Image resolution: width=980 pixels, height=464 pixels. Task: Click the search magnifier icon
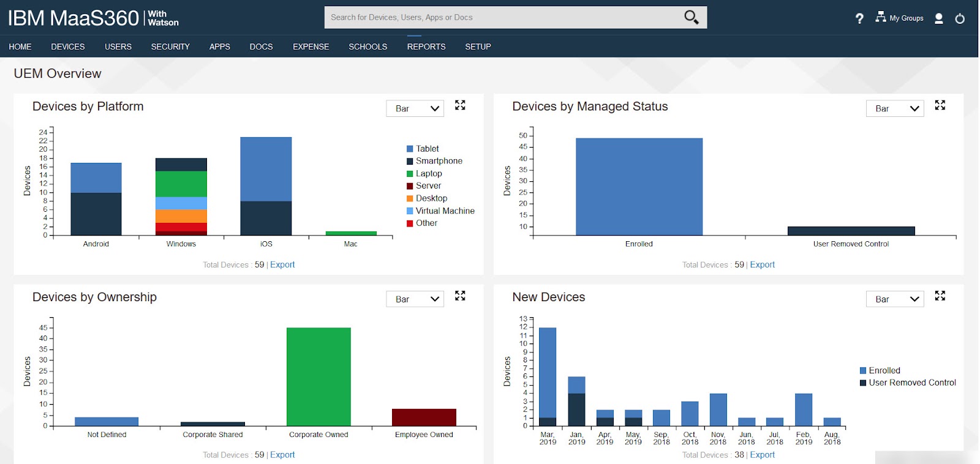click(x=691, y=17)
